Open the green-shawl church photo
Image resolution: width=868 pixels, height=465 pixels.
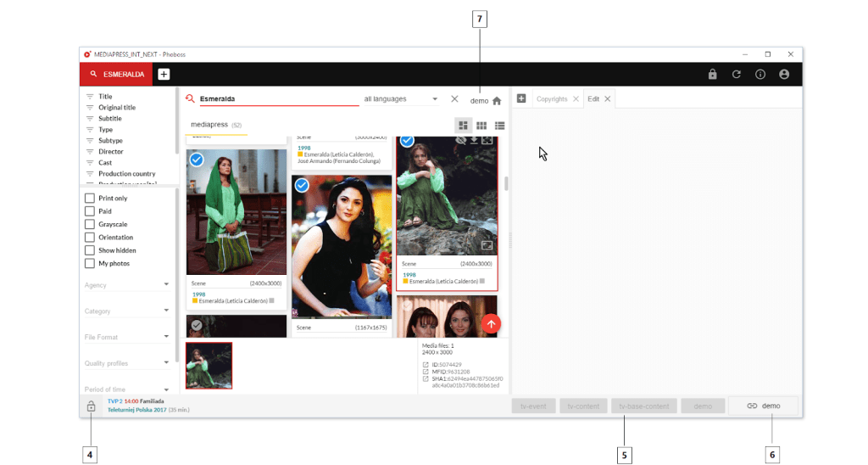click(x=236, y=212)
